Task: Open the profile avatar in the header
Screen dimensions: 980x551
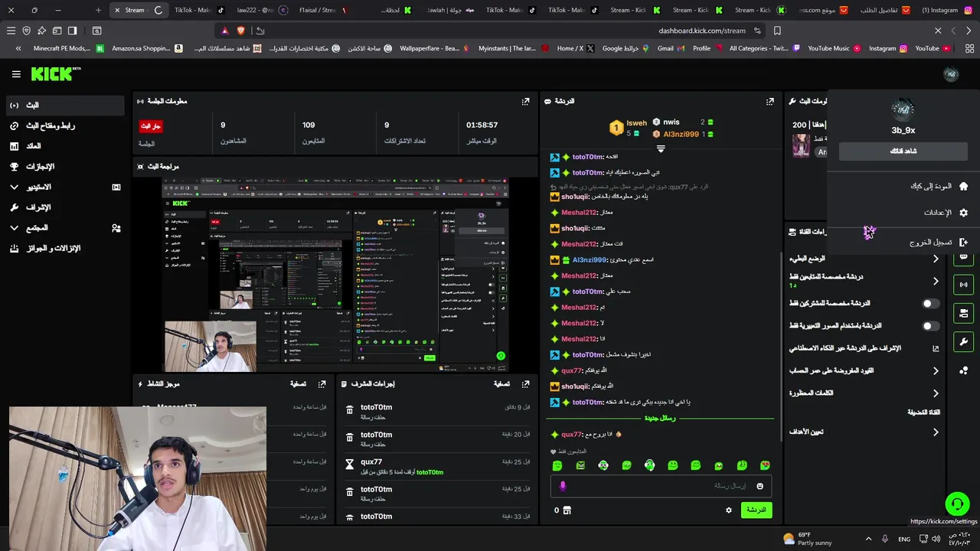Action: point(951,74)
